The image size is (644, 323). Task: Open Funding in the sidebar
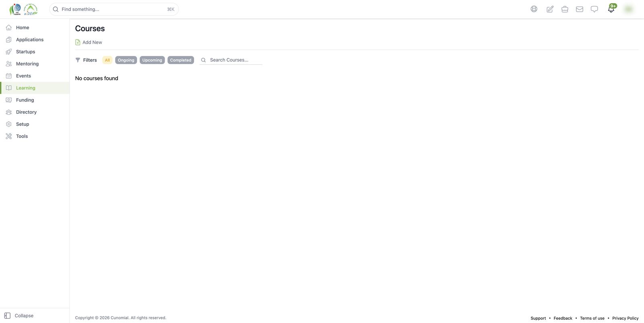(35, 100)
